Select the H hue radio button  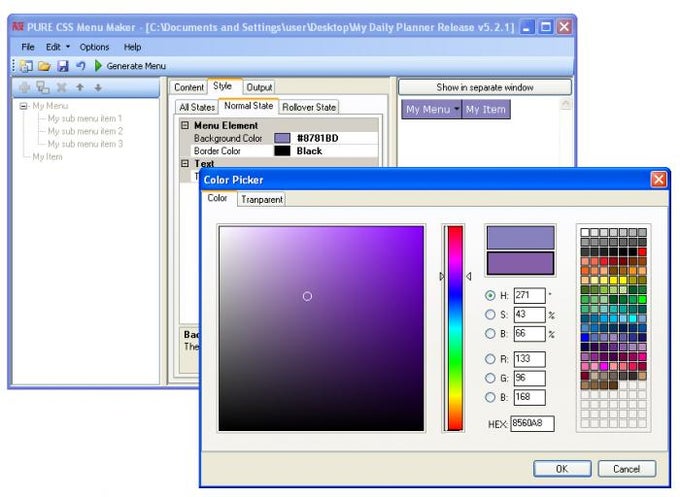(x=490, y=295)
